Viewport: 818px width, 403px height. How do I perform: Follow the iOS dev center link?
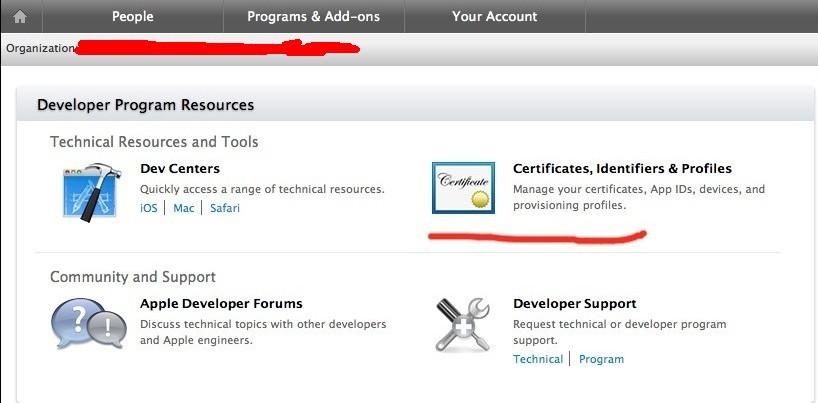click(149, 208)
